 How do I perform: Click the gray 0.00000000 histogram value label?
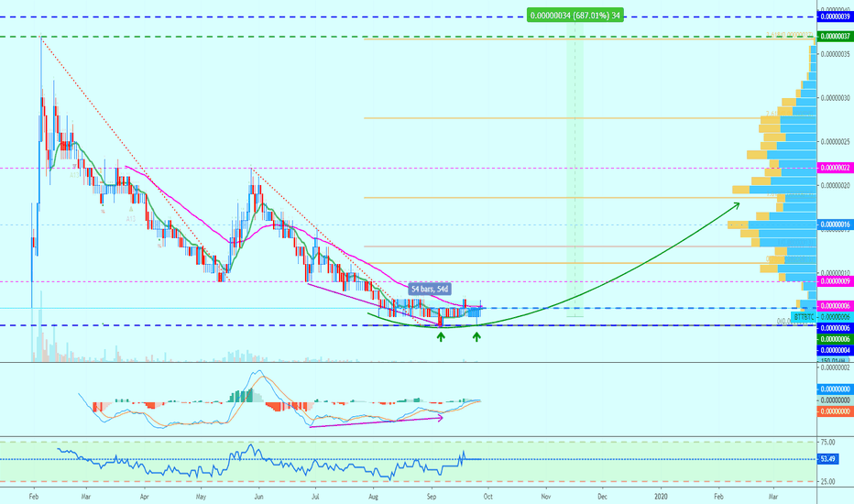pyautogui.click(x=835, y=400)
